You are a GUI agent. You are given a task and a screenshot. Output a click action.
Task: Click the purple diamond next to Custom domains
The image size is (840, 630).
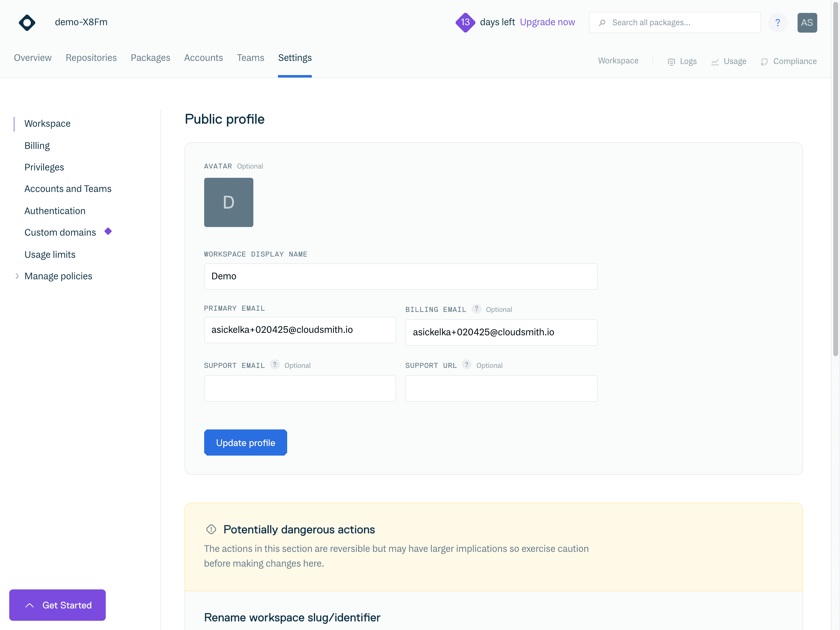108,231
